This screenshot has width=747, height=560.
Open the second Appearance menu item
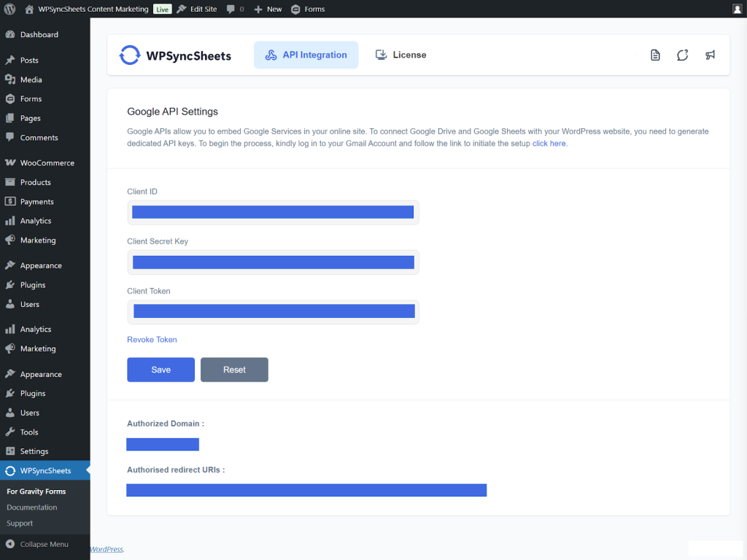click(x=44, y=374)
